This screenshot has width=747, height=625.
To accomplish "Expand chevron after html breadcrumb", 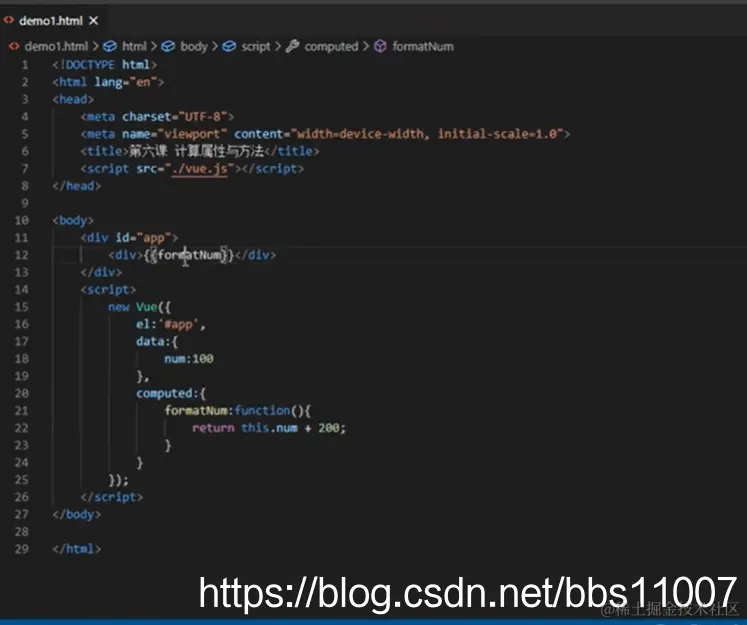I will (x=153, y=46).
